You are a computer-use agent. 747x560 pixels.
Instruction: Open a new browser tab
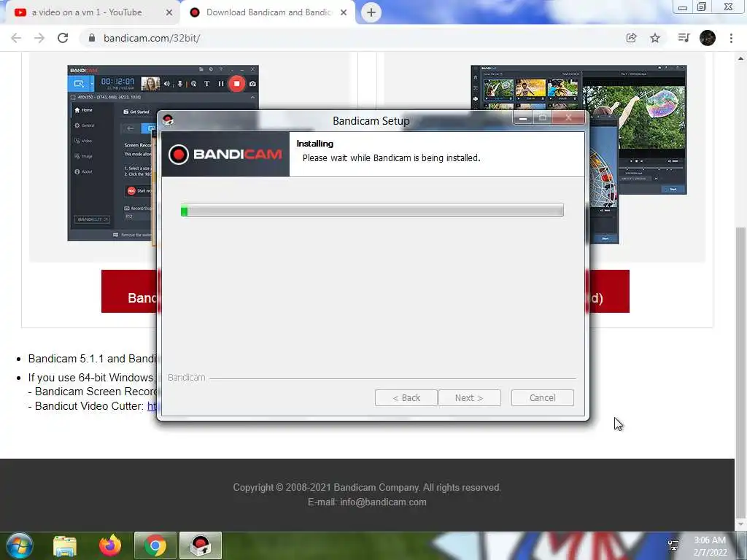[x=371, y=12]
